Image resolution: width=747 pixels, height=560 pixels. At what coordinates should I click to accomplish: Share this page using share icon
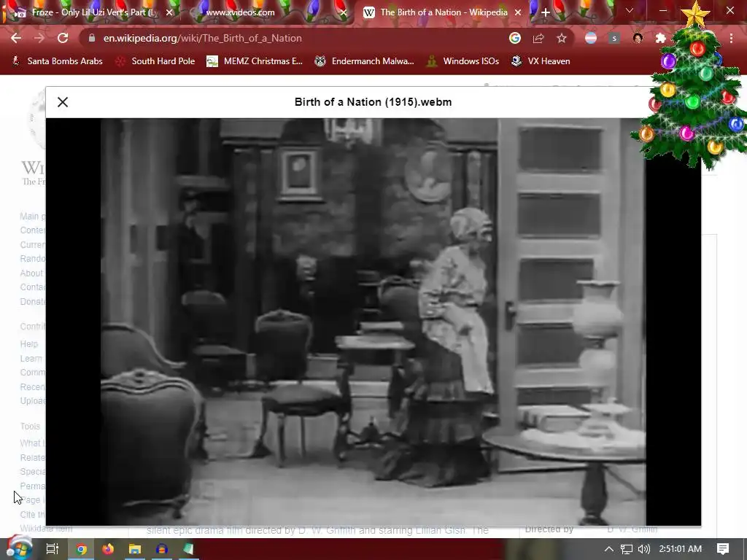538,38
